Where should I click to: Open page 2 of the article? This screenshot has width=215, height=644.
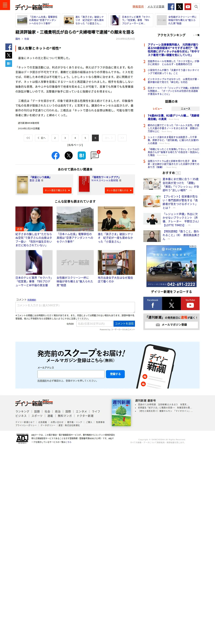(x=55, y=138)
